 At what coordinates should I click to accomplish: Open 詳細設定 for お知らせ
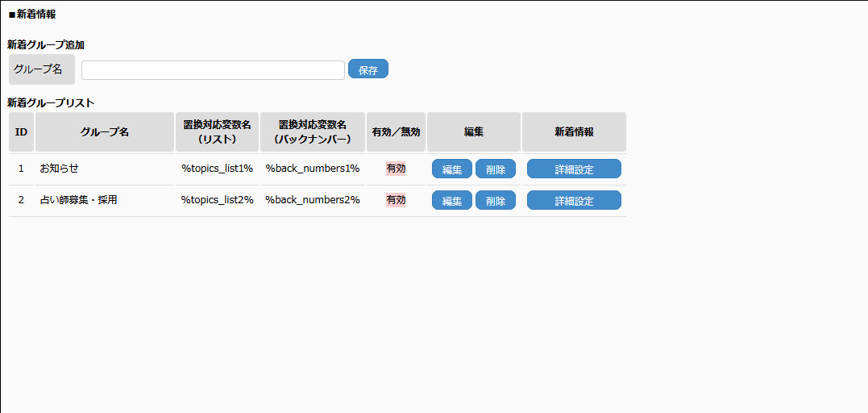tap(574, 169)
